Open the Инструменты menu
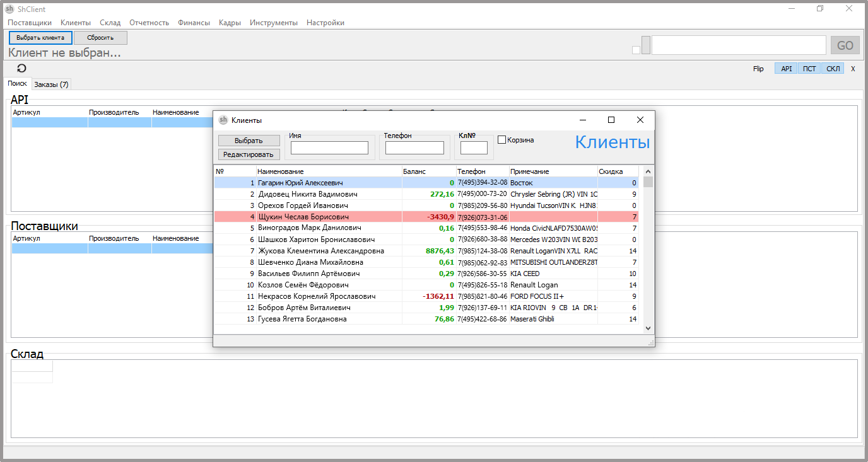The height and width of the screenshot is (462, 868). pos(274,23)
